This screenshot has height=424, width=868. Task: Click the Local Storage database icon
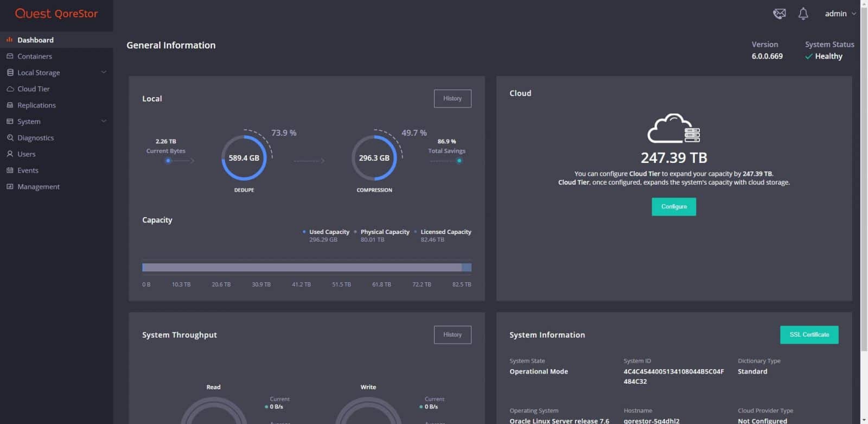[10, 72]
